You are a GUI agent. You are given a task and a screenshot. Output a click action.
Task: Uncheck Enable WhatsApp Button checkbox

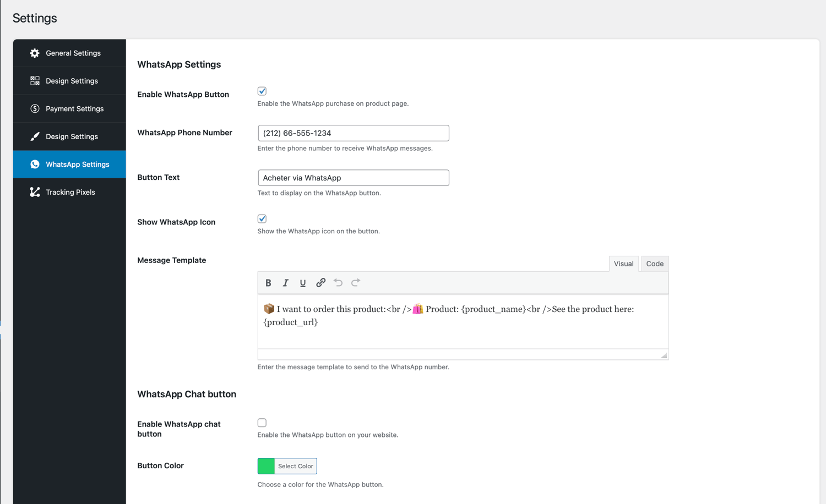(x=262, y=91)
